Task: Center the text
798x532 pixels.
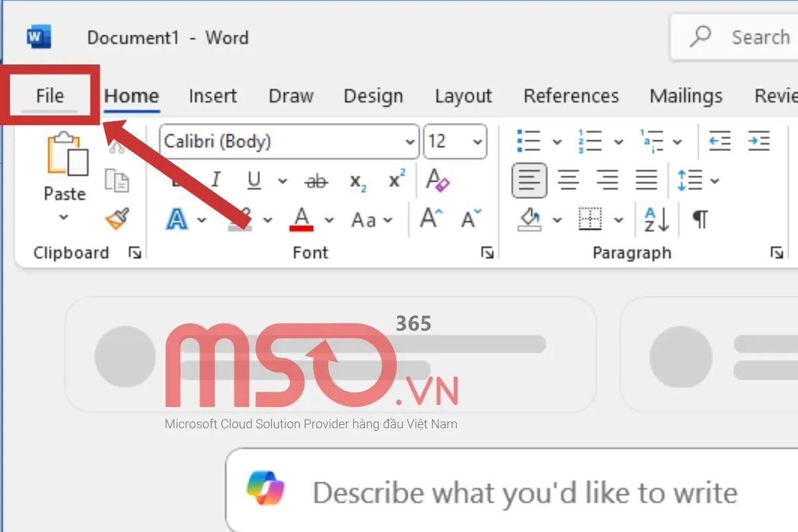Action: [x=568, y=180]
